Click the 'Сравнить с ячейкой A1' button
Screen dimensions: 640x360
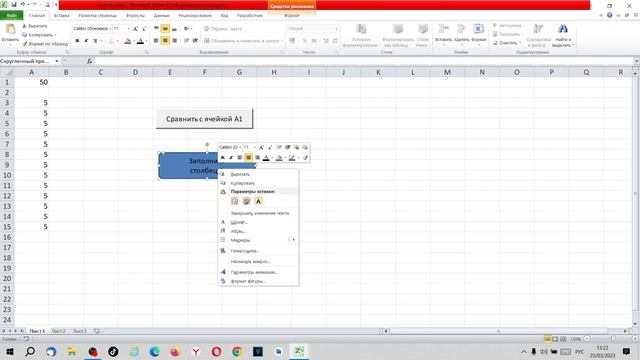[204, 119]
